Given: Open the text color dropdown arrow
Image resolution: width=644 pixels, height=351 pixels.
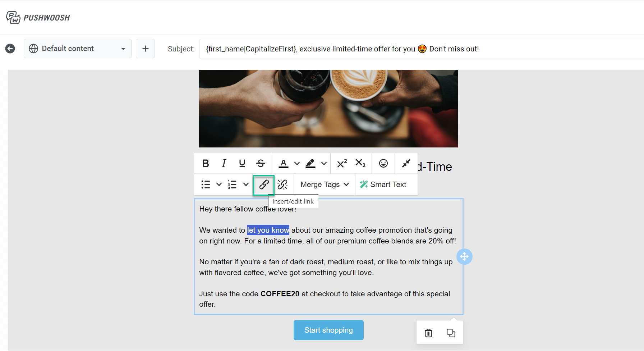Looking at the screenshot, I should pos(297,164).
